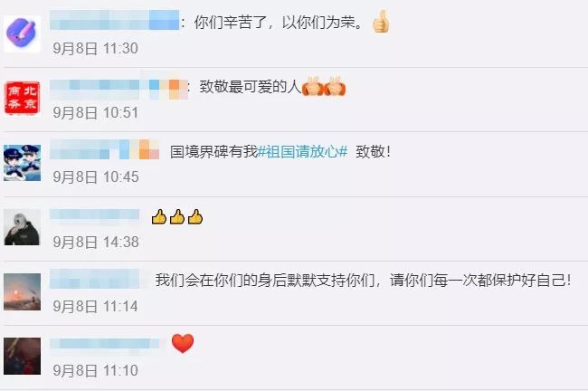This screenshot has width=588, height=391.
Task: Open the red 北京商务 seal avatar
Action: pos(22,98)
